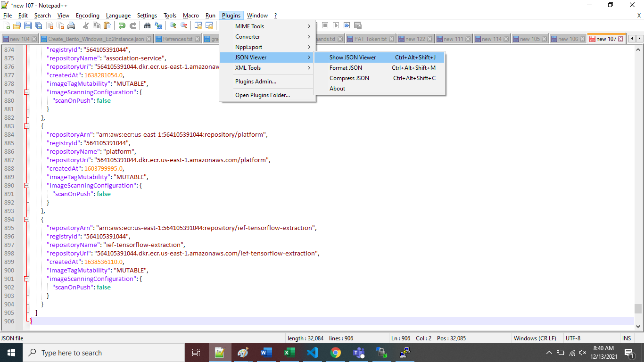Click the Close document toolbar icon
The image size is (644, 362).
[x=49, y=25]
